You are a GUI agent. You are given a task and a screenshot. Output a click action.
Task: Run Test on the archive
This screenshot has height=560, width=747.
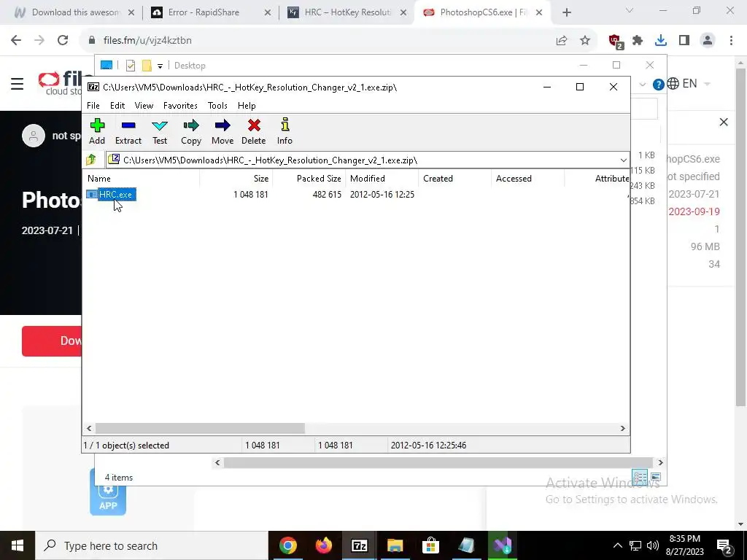160,131
